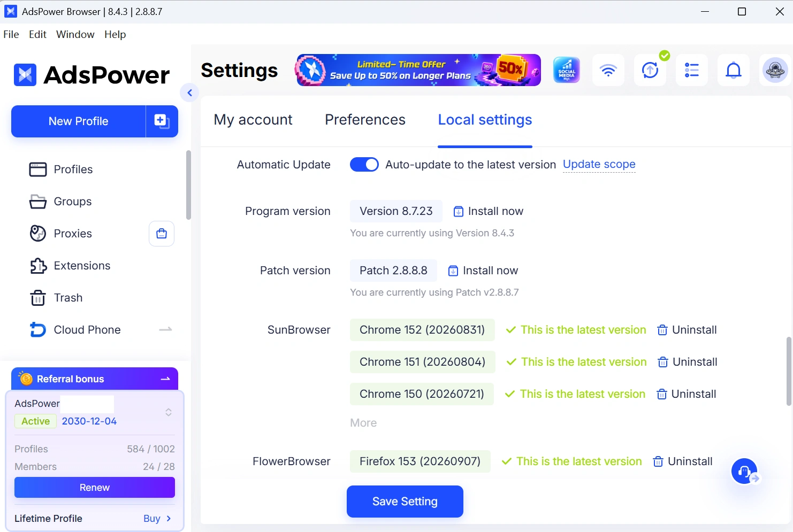Open the customer support headset icon
The image size is (793, 532).
pyautogui.click(x=744, y=471)
